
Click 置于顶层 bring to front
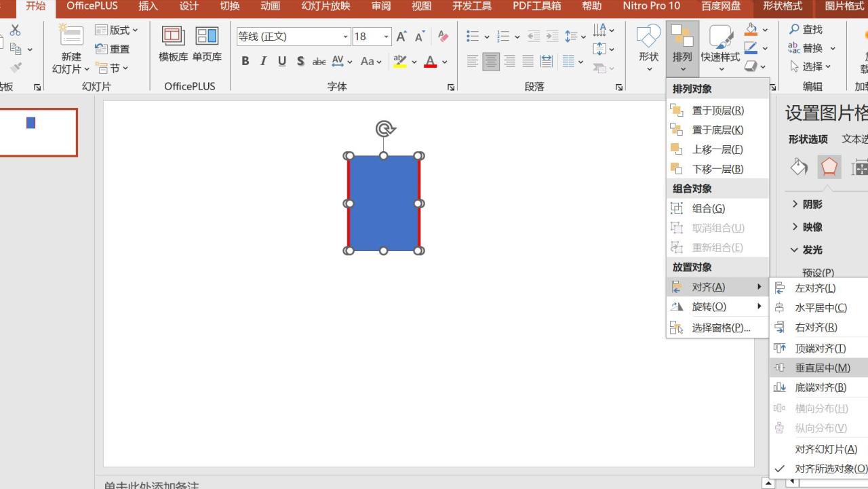(x=717, y=110)
